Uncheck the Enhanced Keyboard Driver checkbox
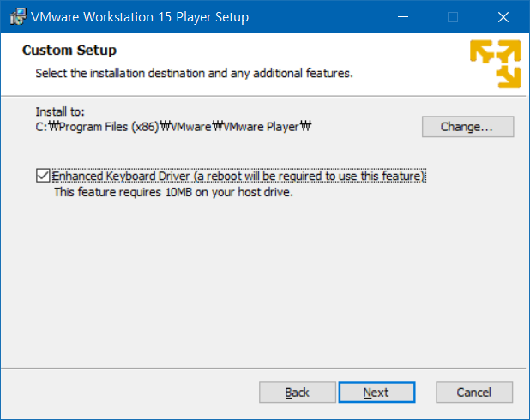 43,176
